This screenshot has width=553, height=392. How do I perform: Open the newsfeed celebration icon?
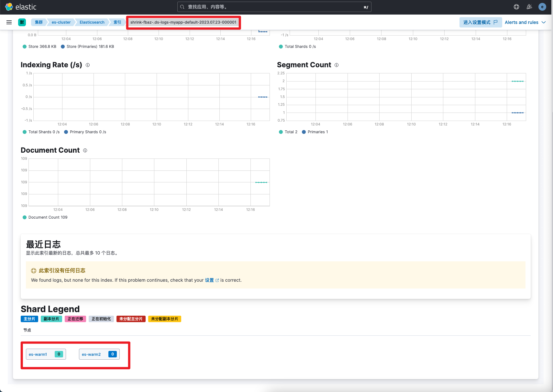click(x=529, y=7)
